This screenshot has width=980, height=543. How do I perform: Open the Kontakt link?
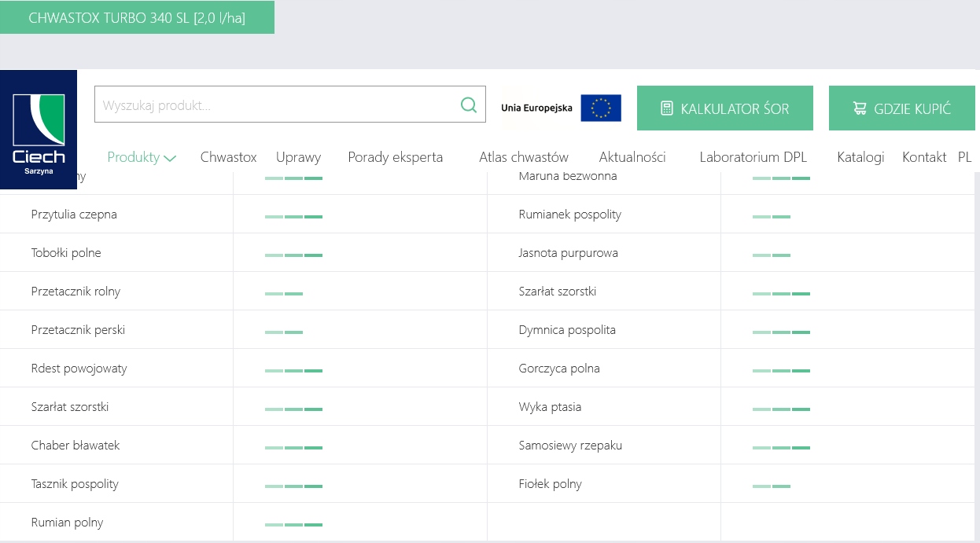click(x=924, y=157)
